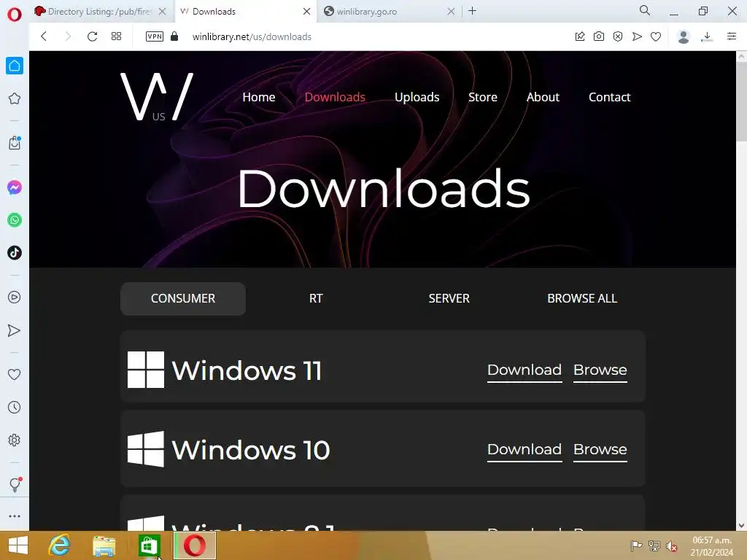Open the lightbulb tips icon in the sidebar
This screenshot has width=747, height=560.
(15, 485)
